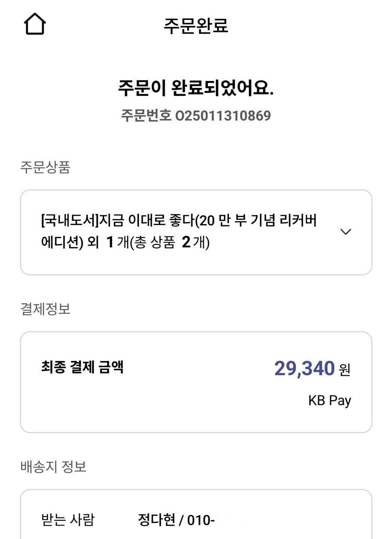Select recipient name 정다현

pyautogui.click(x=156, y=520)
